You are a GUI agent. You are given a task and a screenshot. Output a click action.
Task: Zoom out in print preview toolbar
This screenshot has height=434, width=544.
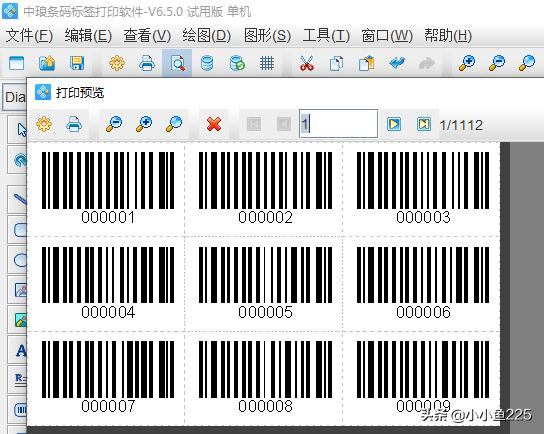point(114,124)
